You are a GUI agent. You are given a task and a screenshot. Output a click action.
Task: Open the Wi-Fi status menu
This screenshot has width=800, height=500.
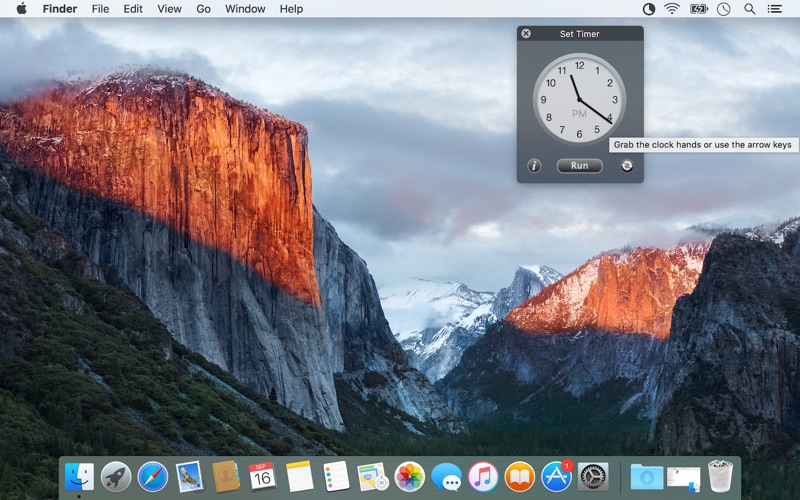[672, 9]
